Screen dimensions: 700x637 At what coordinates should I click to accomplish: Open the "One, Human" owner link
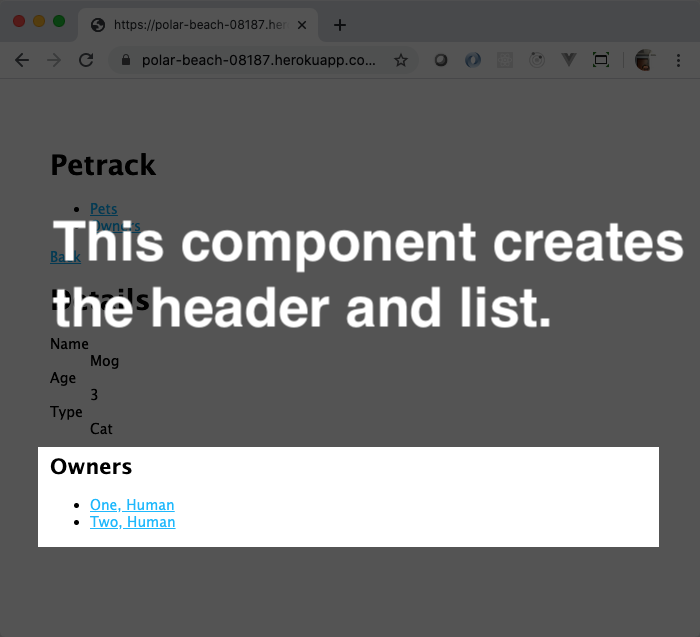(x=132, y=505)
